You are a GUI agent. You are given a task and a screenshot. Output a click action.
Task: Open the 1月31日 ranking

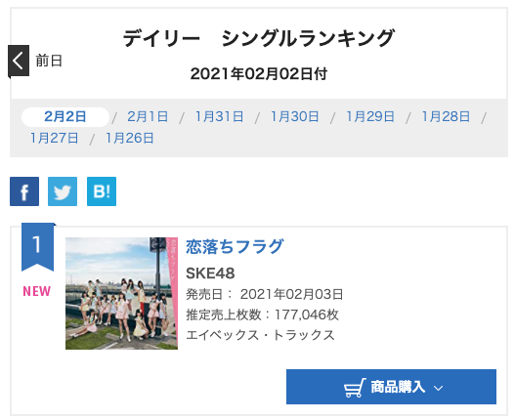(x=220, y=117)
